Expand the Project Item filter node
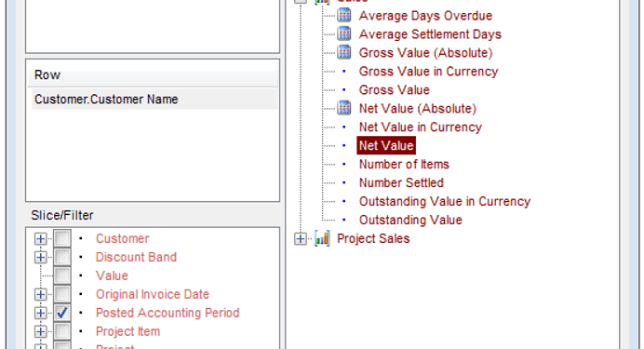This screenshot has height=349, width=644. click(40, 331)
